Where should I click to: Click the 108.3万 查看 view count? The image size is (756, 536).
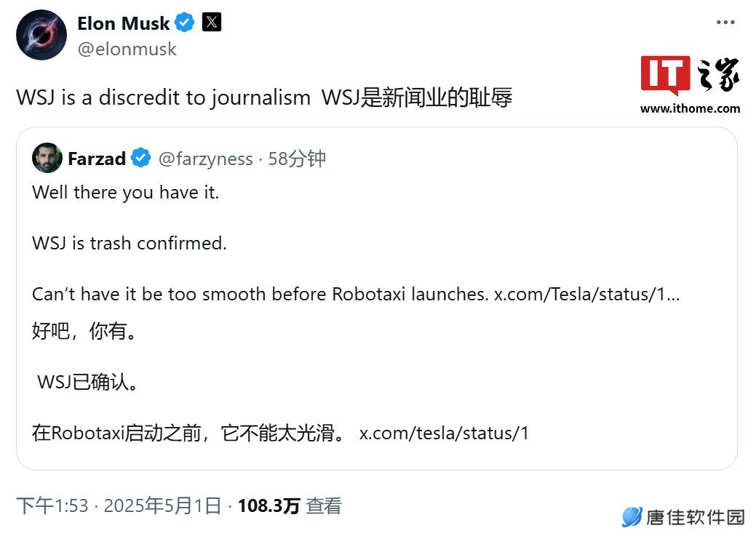290,505
